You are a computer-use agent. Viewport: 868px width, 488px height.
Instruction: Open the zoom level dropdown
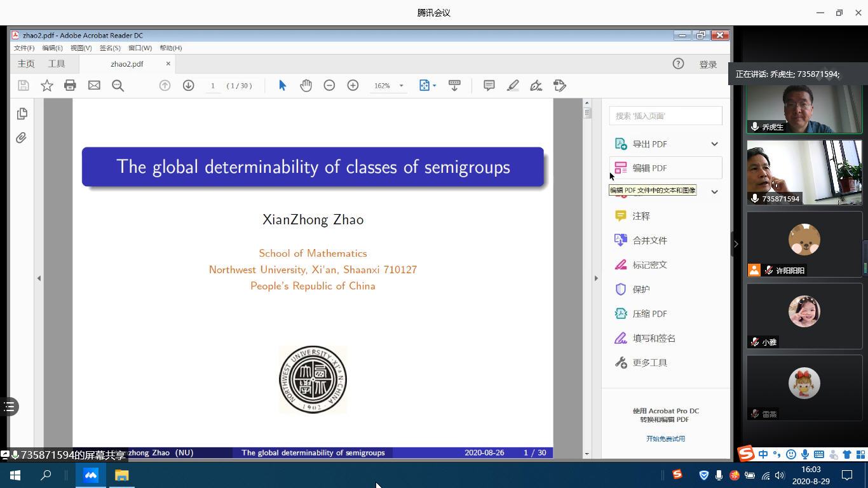tap(401, 86)
